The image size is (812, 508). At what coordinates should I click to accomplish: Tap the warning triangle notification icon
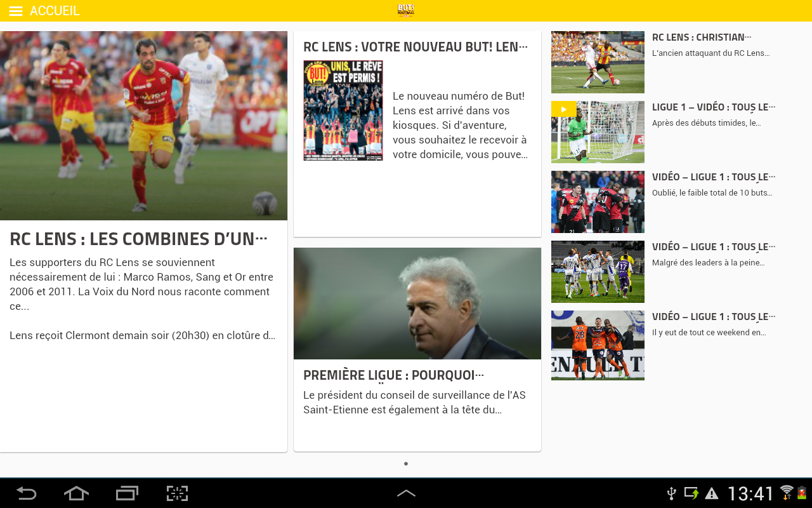click(712, 493)
